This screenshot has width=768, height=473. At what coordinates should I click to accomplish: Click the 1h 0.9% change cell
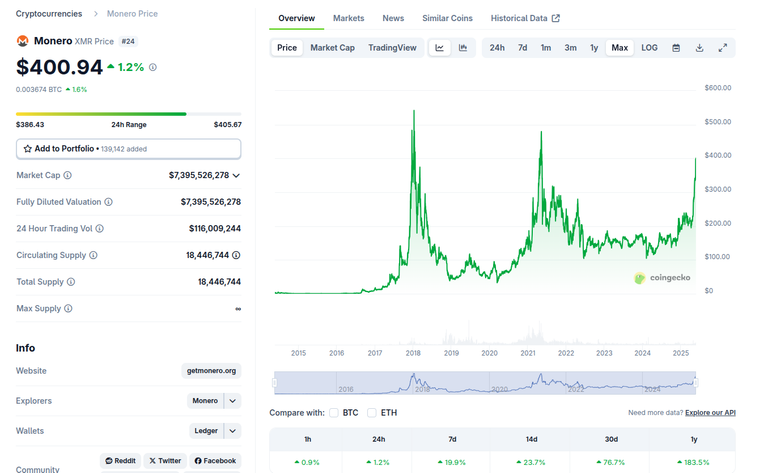pyautogui.click(x=307, y=462)
